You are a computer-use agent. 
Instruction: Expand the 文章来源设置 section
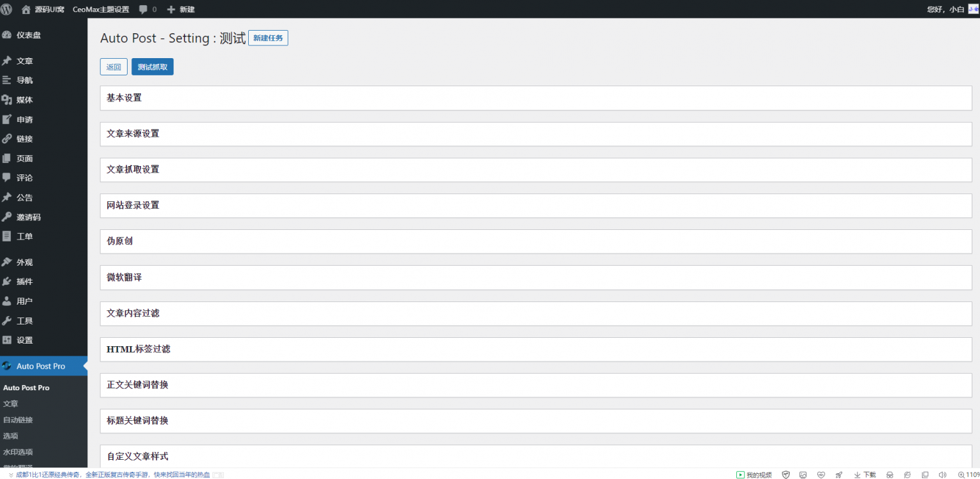pos(536,134)
